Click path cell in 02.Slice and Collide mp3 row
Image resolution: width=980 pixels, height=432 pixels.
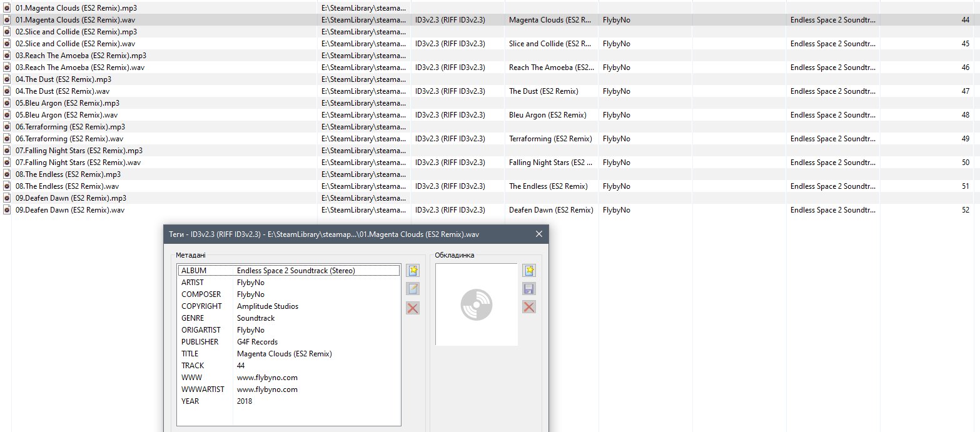364,32
